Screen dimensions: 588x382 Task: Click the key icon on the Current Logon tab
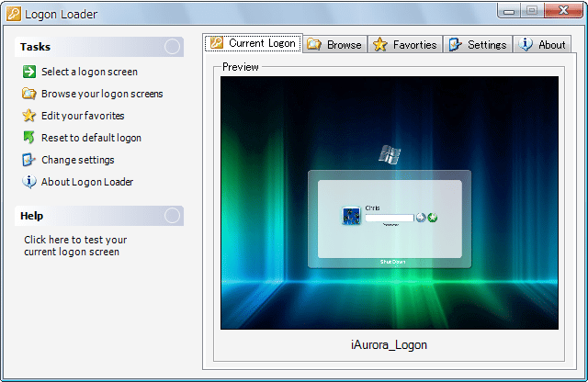tap(217, 43)
